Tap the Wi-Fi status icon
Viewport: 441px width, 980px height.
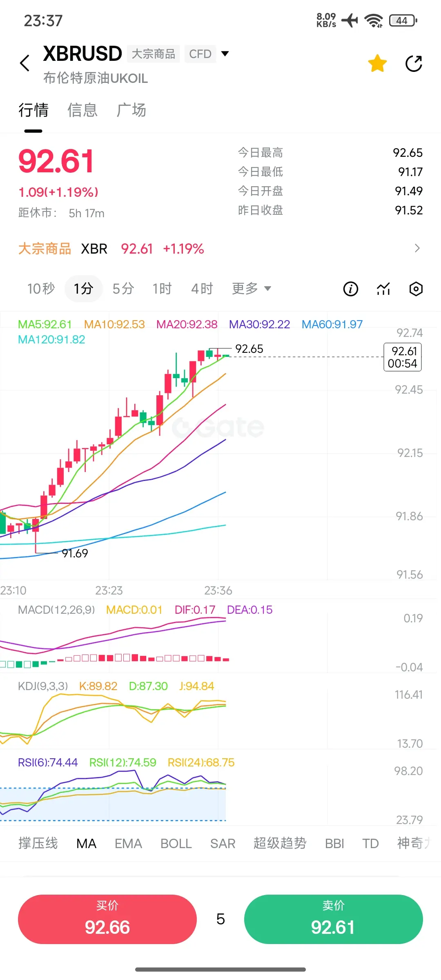click(x=374, y=20)
